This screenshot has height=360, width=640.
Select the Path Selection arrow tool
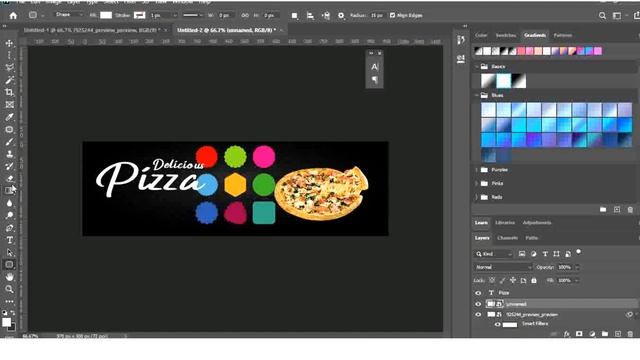point(9,252)
